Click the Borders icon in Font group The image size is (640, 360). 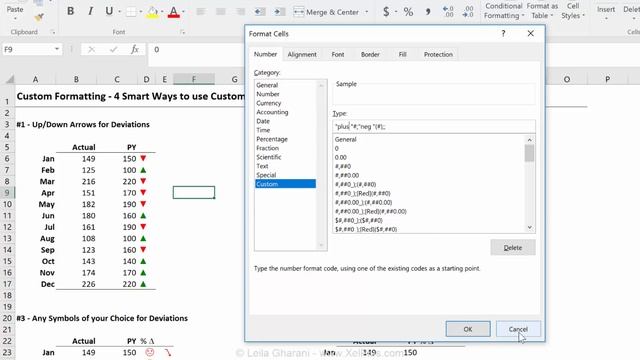131,11
